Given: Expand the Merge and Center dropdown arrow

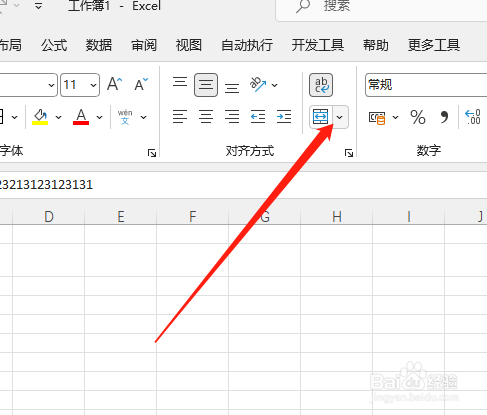Looking at the screenshot, I should [x=340, y=117].
